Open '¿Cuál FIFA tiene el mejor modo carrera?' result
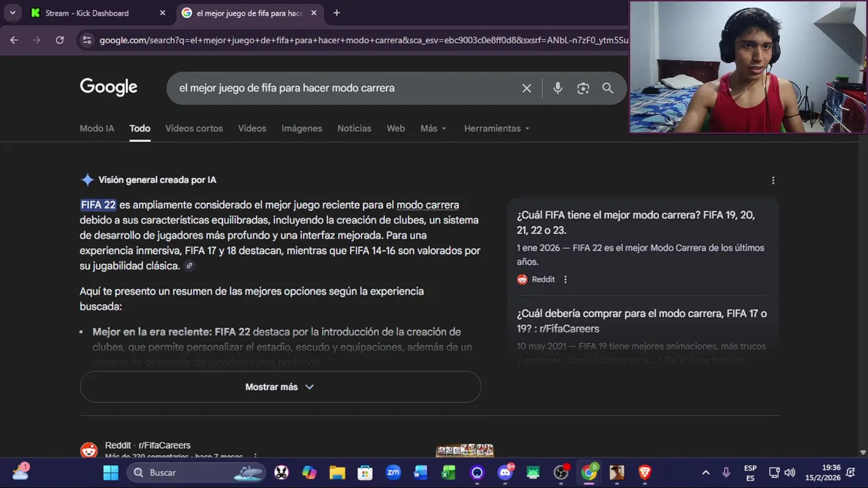 [x=636, y=222]
